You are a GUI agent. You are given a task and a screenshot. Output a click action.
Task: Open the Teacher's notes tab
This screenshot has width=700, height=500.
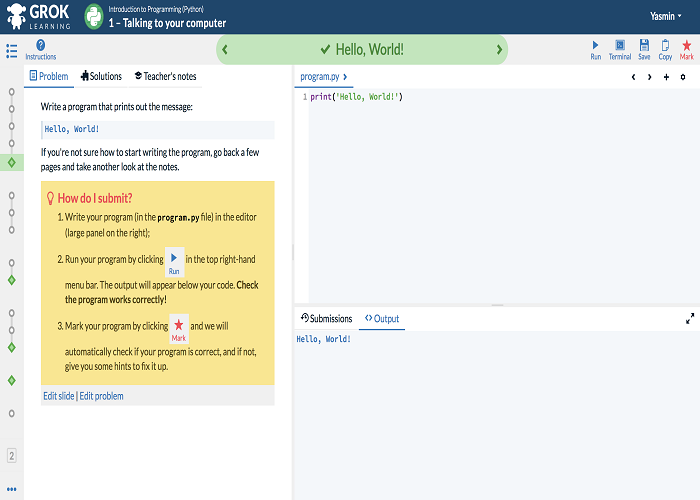pyautogui.click(x=165, y=76)
